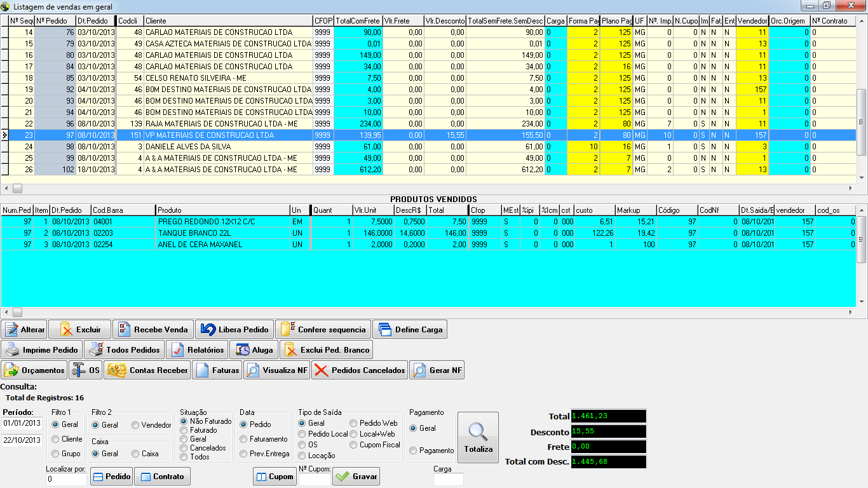Click the Vendedor column header in orders grid
This screenshot has width=868, height=488.
[x=752, y=21]
